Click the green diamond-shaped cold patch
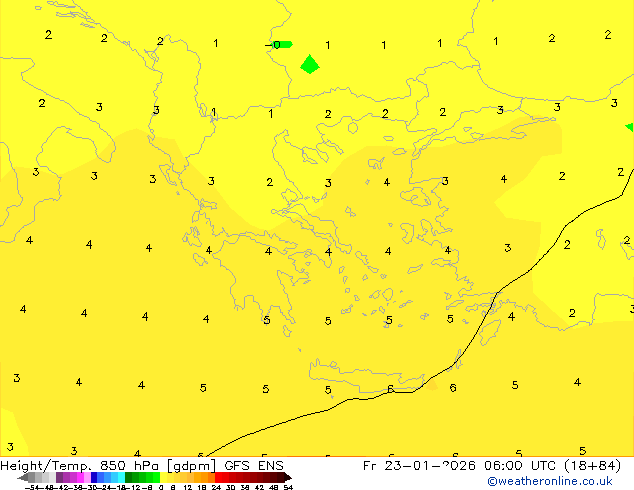This screenshot has height=490, width=634. coord(310,65)
